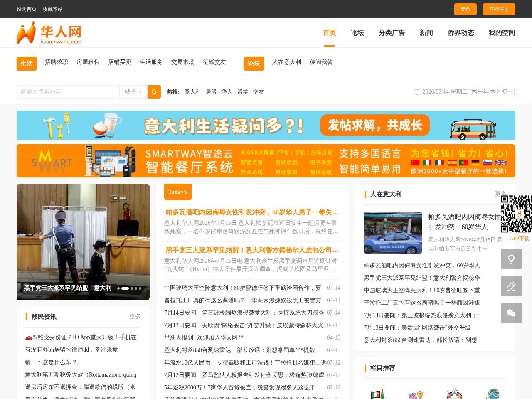Click the pencil edit floating icon
Image resolution: width=532 pixels, height=399 pixels.
tap(511, 286)
